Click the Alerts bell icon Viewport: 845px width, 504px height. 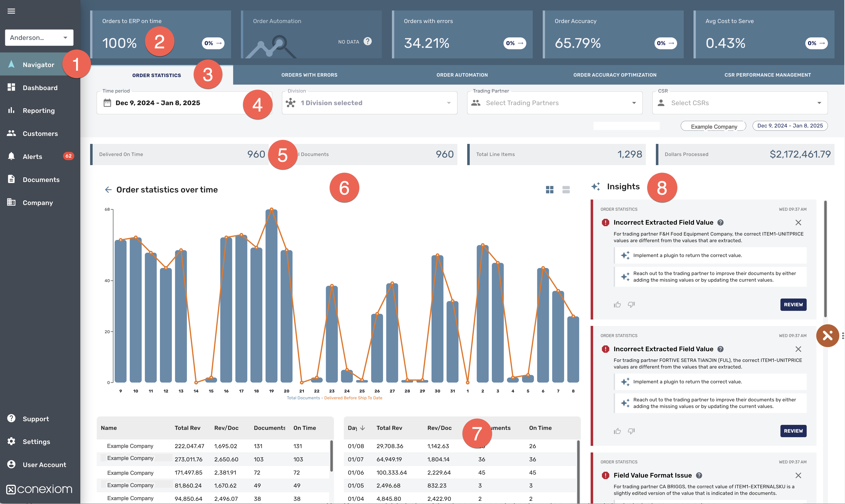point(11,156)
